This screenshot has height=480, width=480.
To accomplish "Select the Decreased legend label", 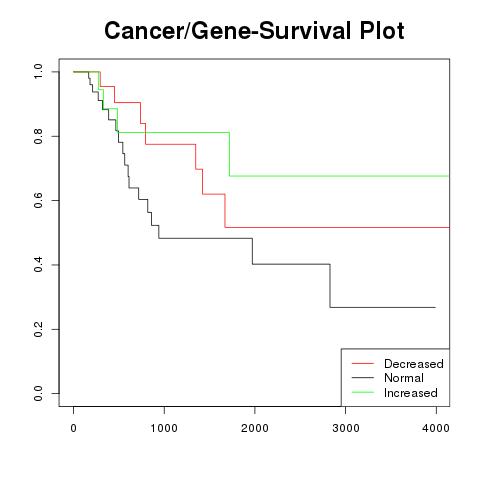I will pos(414,364).
